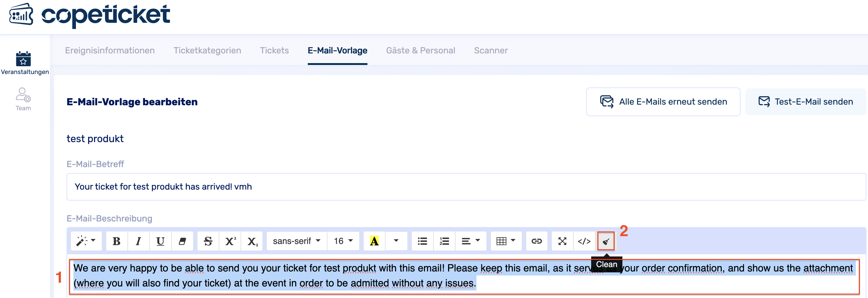Switch editor to fullscreen mode
The height and width of the screenshot is (298, 868).
(x=562, y=241)
